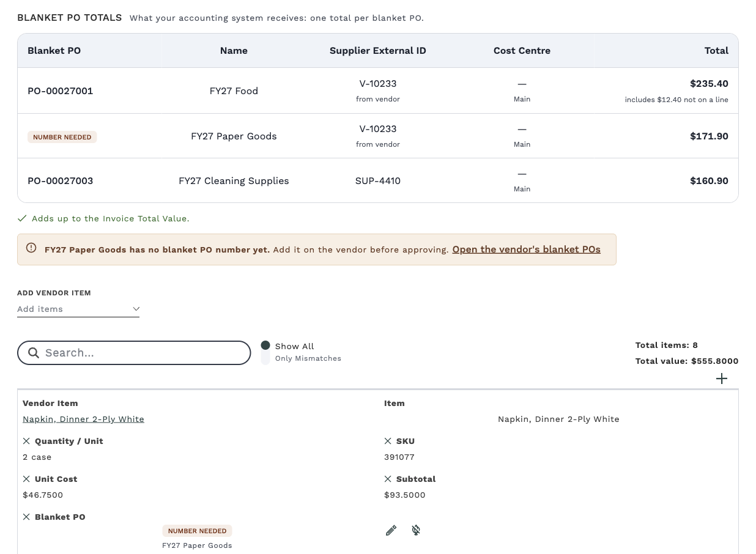
Task: Select the PO-00027003 cell
Action: tap(60, 181)
